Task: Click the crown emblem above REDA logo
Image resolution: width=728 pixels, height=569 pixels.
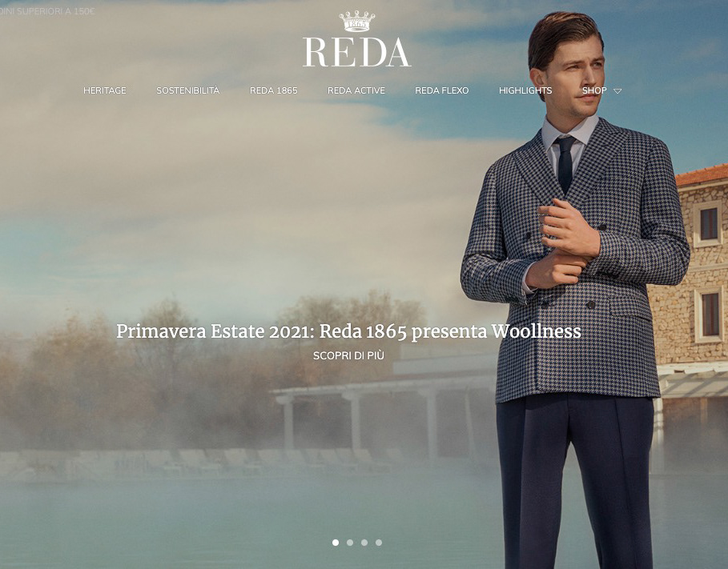Action: pyautogui.click(x=356, y=22)
